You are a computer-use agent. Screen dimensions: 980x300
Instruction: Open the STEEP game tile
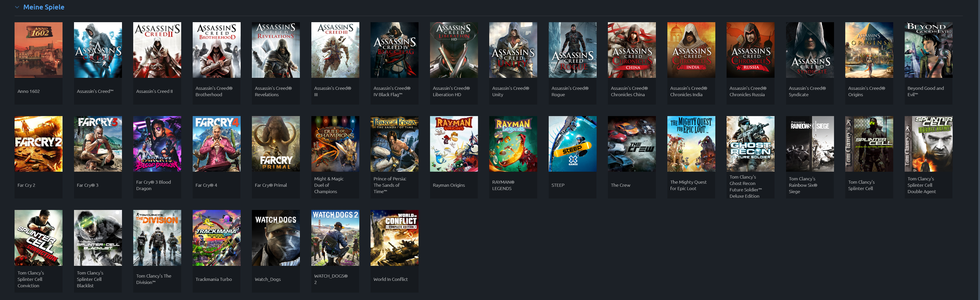click(572, 143)
